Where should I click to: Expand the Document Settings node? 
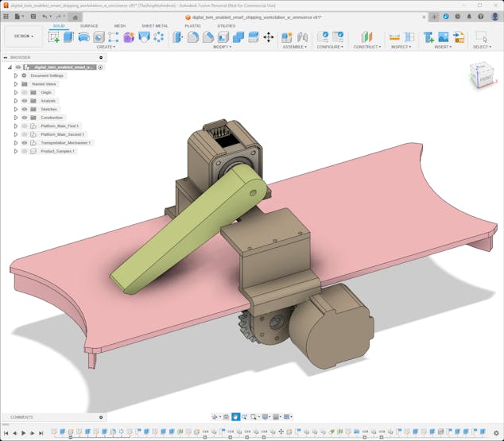click(x=15, y=75)
